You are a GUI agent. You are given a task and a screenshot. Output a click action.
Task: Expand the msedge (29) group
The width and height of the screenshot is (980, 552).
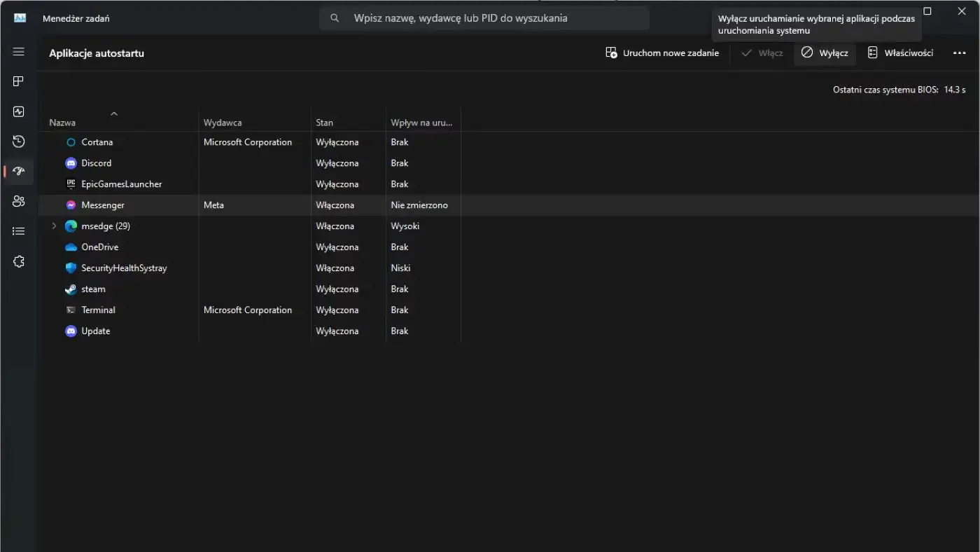pos(54,226)
